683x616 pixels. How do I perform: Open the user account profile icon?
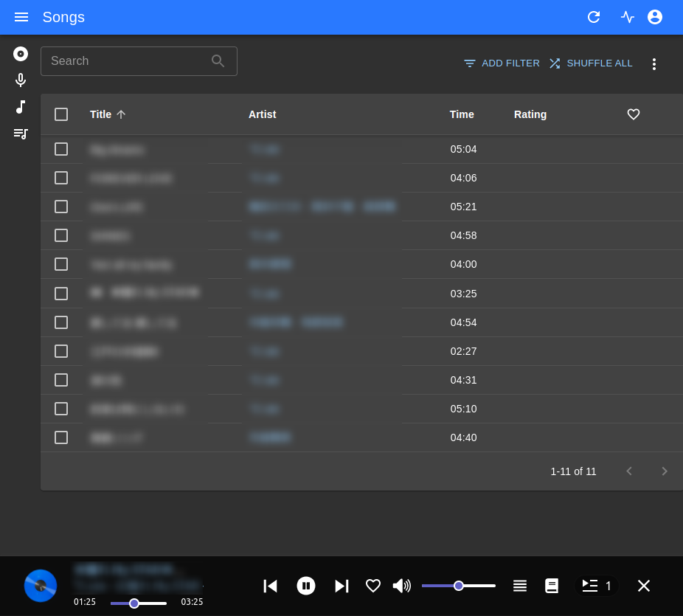click(655, 17)
